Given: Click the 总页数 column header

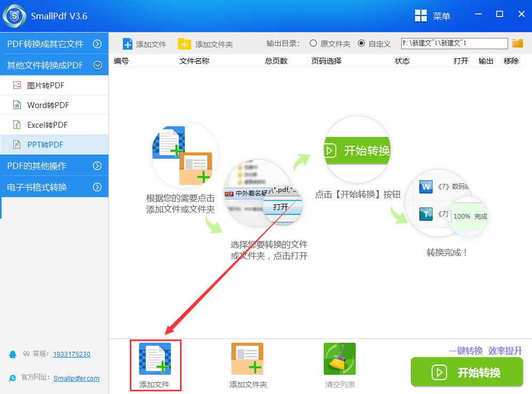Looking at the screenshot, I should click(276, 61).
